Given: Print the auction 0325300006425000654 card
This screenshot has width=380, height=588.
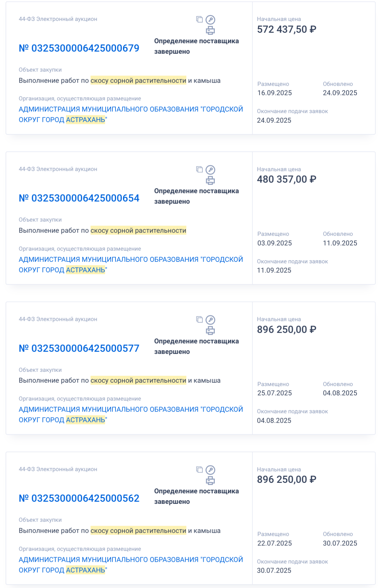Looking at the screenshot, I should 210,180.
